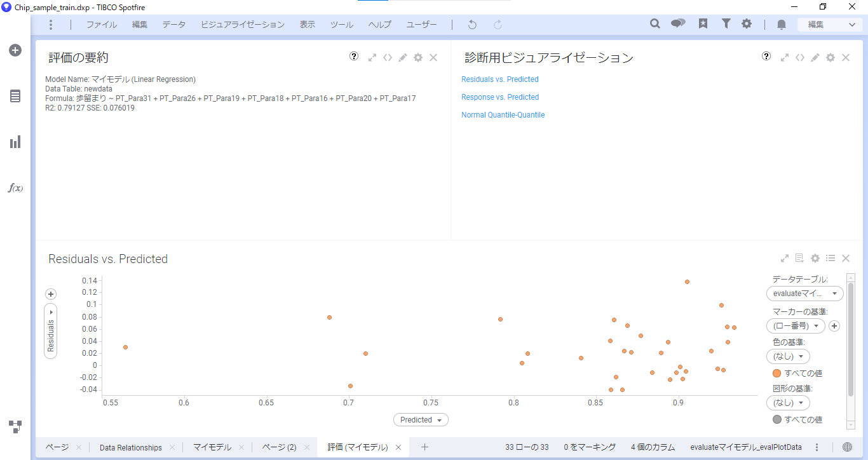
Task: Open the データテーブル selector dropdown
Action: [805, 294]
